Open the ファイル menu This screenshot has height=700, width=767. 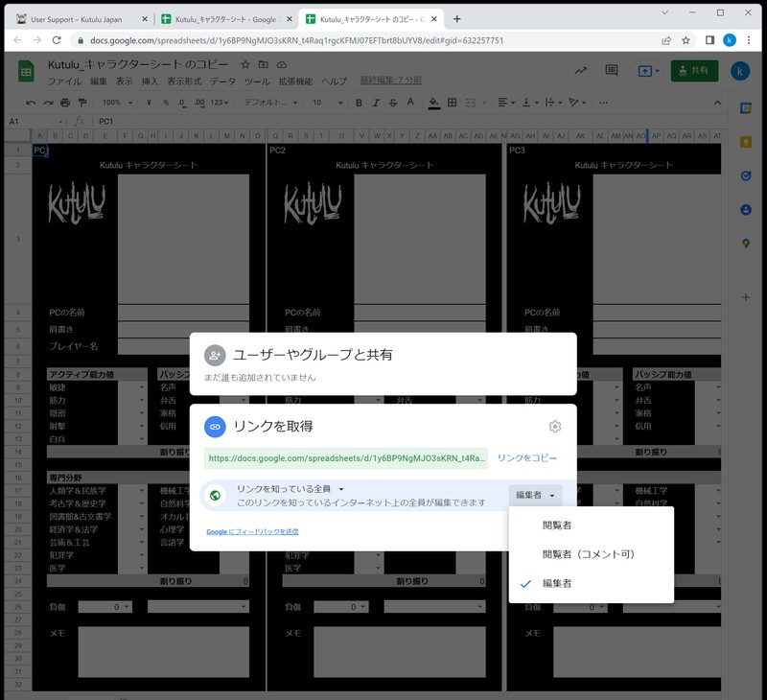pos(64,82)
